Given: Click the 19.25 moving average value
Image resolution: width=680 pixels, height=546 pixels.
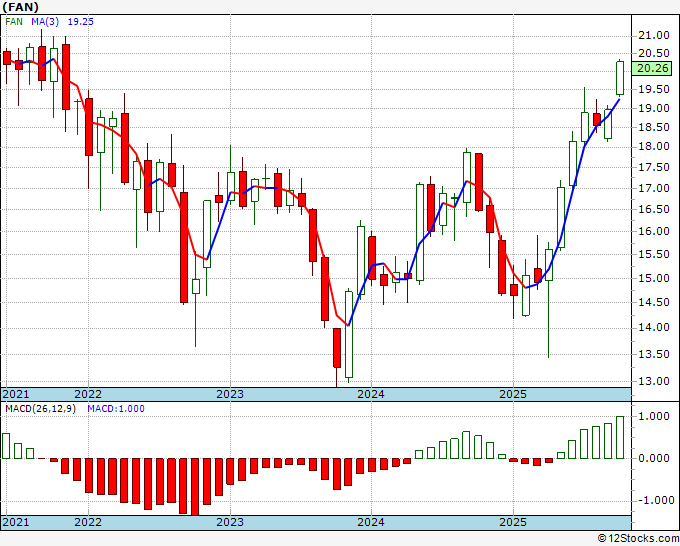Looking at the screenshot, I should pos(81,22).
